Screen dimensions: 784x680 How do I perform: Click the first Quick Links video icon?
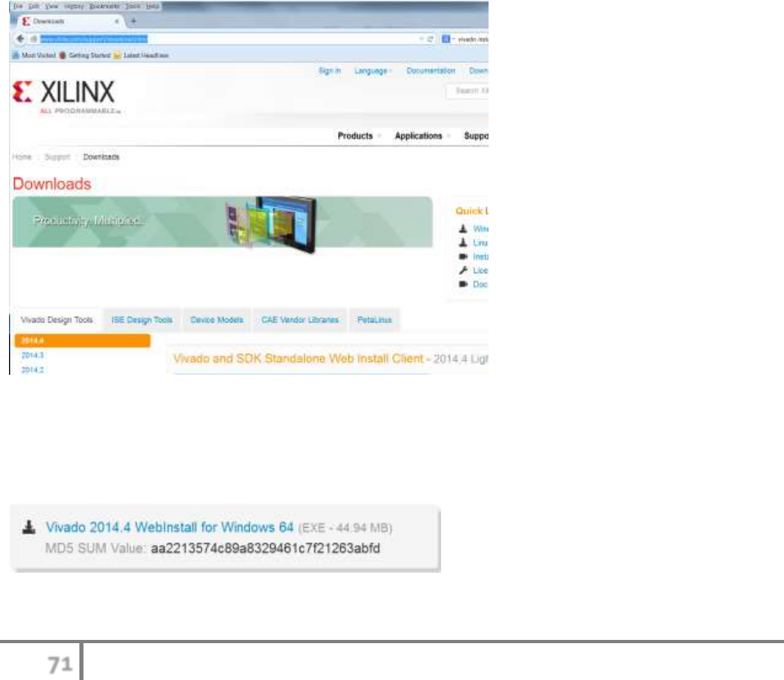tap(463, 256)
